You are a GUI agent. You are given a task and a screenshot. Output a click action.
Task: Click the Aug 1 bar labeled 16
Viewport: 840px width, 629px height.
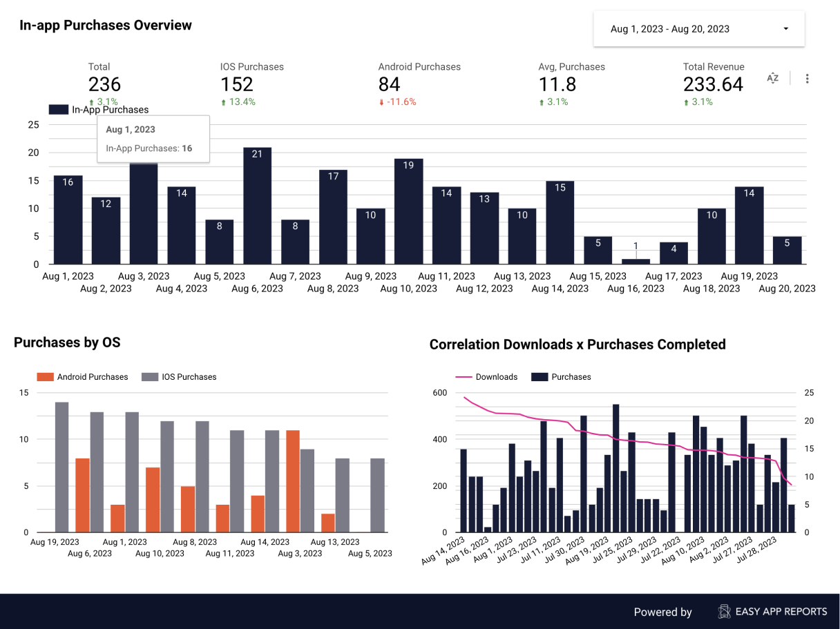[x=68, y=220]
